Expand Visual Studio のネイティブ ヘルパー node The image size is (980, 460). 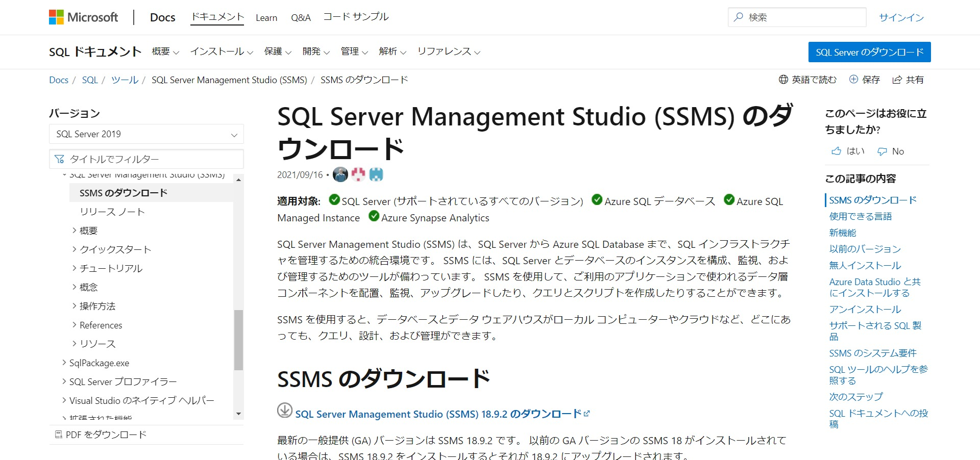click(x=64, y=400)
